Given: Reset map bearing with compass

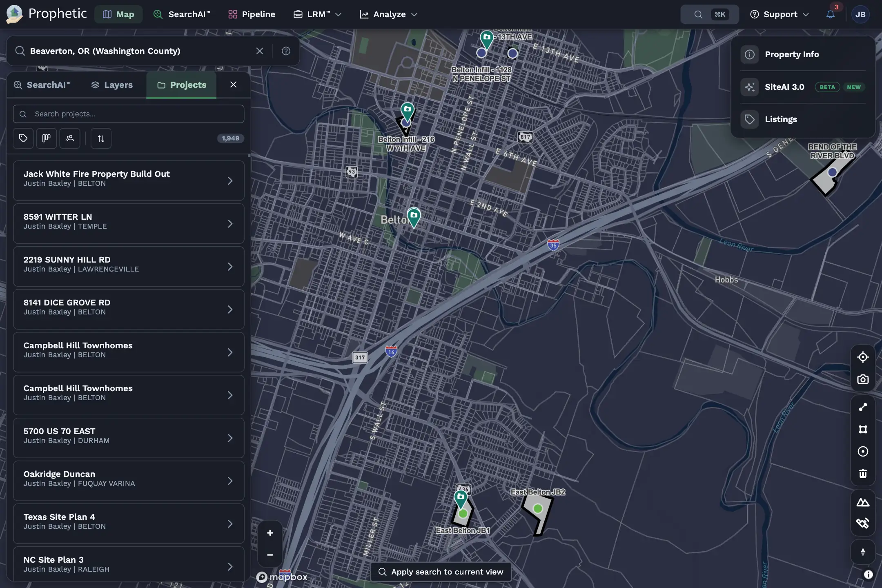Looking at the screenshot, I should (x=863, y=552).
